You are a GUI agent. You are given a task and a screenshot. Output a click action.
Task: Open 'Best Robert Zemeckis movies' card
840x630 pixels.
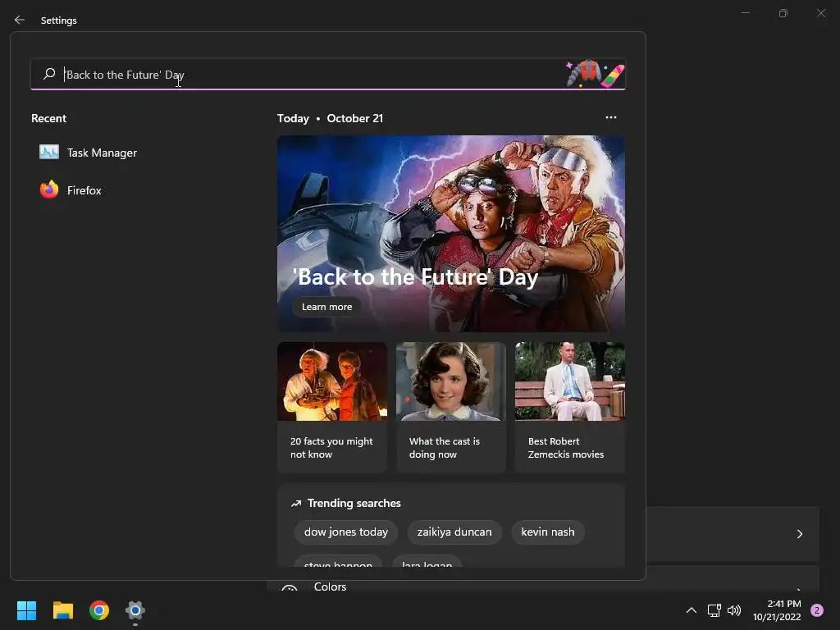click(570, 407)
